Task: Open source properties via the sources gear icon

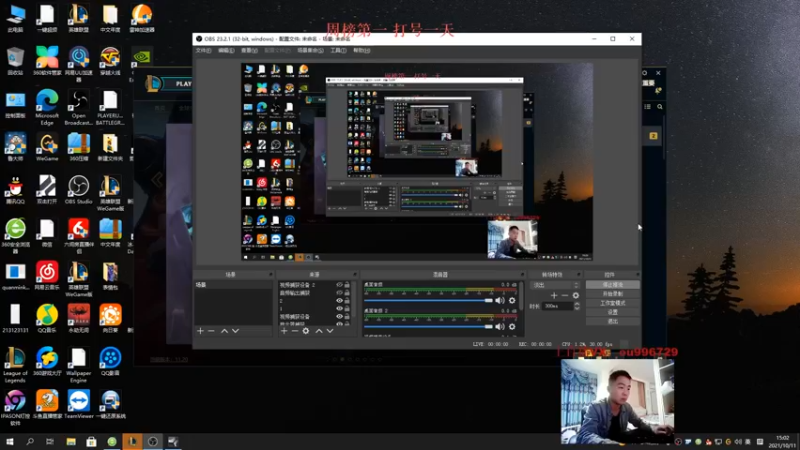Action: tap(306, 331)
